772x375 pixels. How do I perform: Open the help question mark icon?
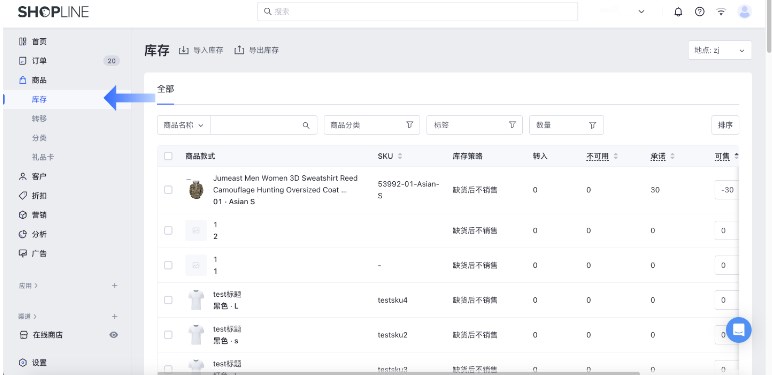tap(700, 12)
